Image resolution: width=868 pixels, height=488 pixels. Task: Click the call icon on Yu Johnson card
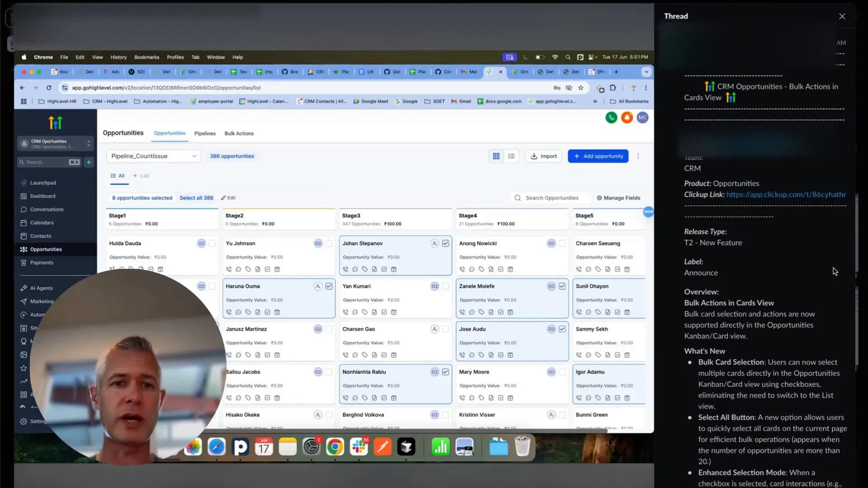229,269
